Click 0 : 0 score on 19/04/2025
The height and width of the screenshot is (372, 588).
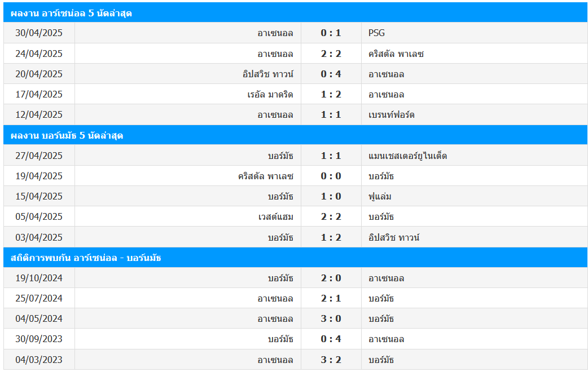click(331, 176)
